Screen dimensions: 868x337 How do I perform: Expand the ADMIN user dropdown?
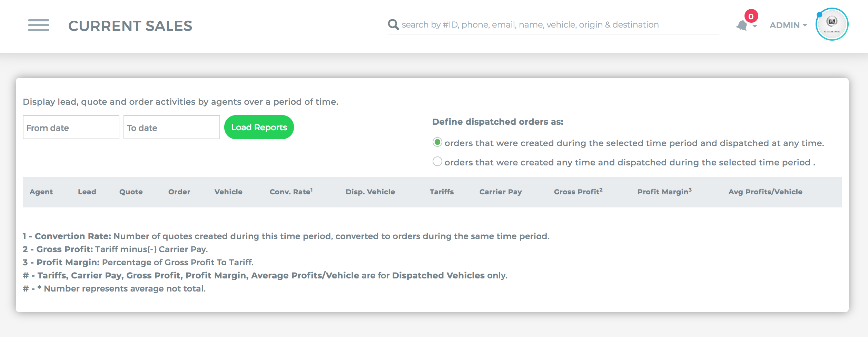click(788, 25)
